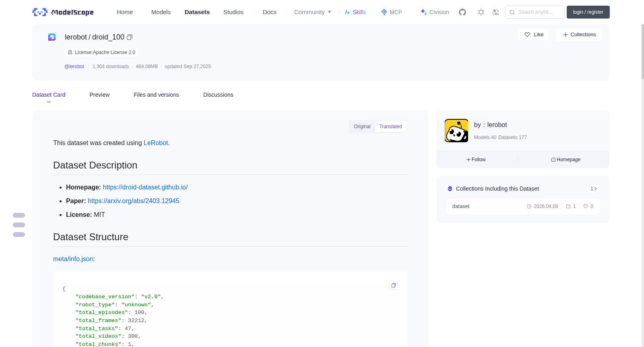Add dataset to Collections
Viewport: 644px width, 347px height.
click(x=579, y=35)
